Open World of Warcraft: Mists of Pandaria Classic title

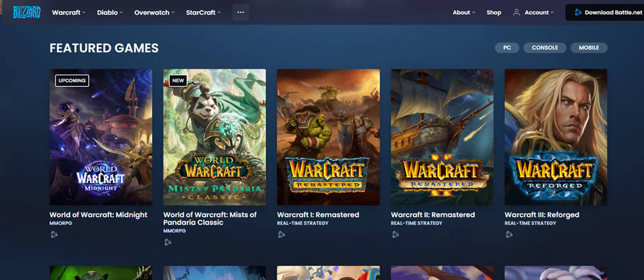click(x=210, y=218)
